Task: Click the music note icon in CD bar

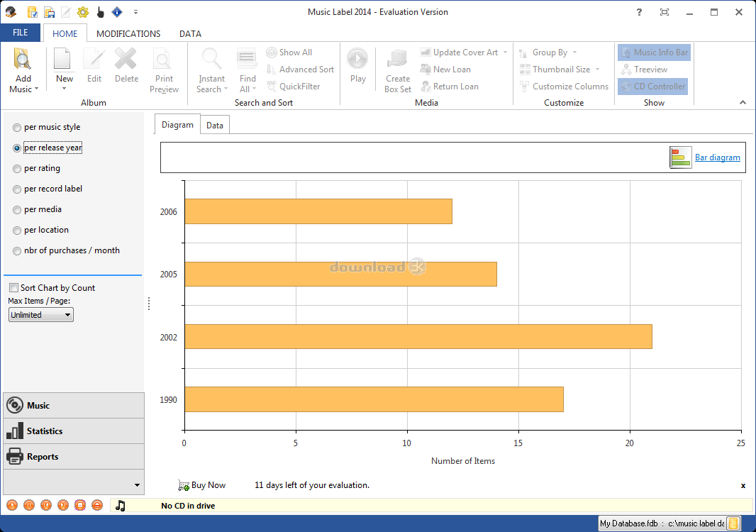Action: (121, 506)
